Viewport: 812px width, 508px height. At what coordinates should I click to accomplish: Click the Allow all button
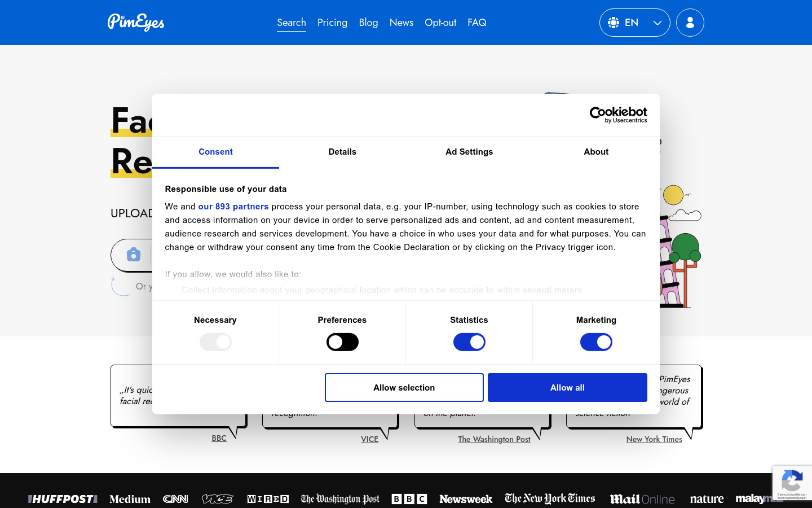567,388
